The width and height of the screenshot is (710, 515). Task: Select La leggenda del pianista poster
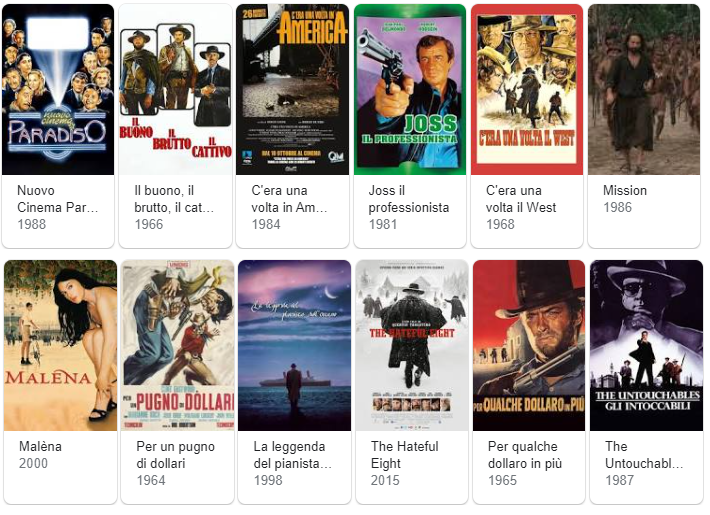point(294,346)
